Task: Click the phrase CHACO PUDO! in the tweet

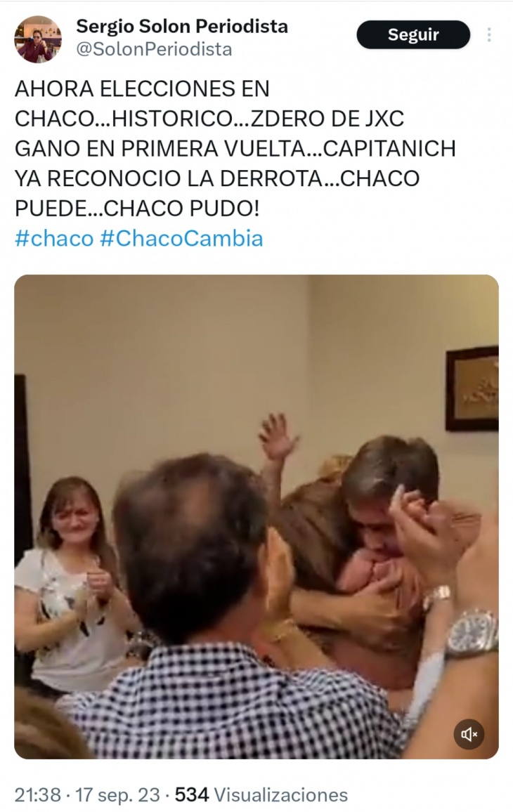Action: (181, 209)
